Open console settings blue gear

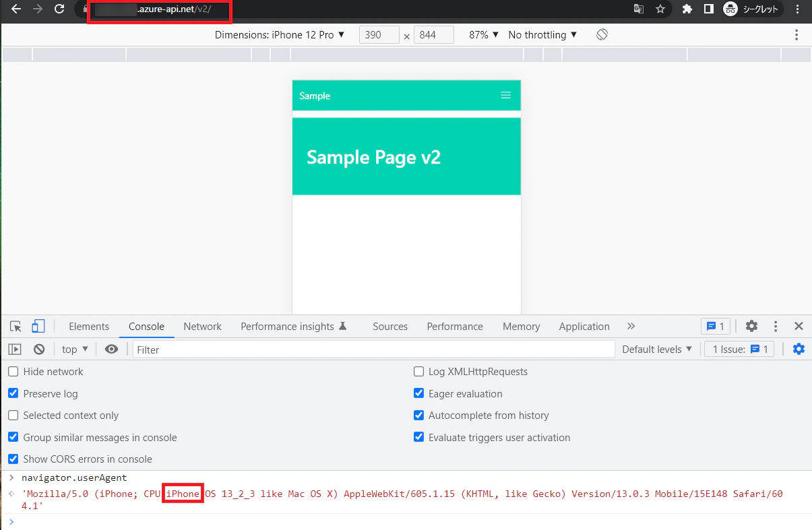[x=799, y=349]
